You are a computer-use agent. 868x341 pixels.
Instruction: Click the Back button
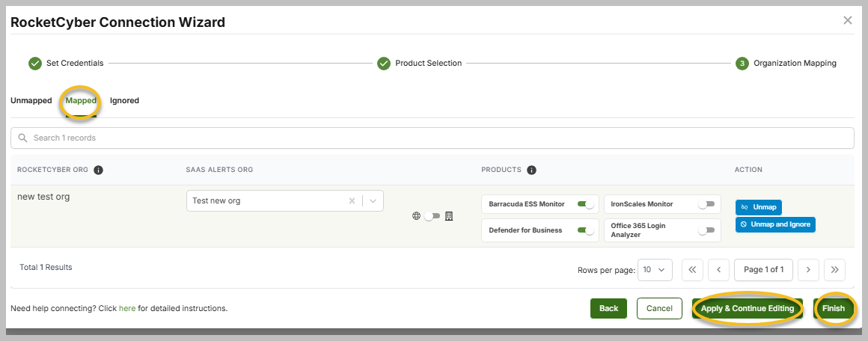point(608,308)
